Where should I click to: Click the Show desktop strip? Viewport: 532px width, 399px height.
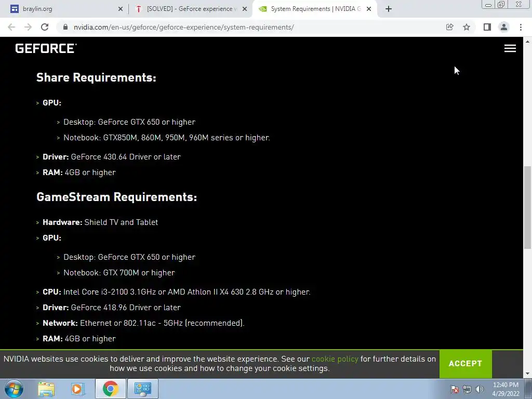528,389
